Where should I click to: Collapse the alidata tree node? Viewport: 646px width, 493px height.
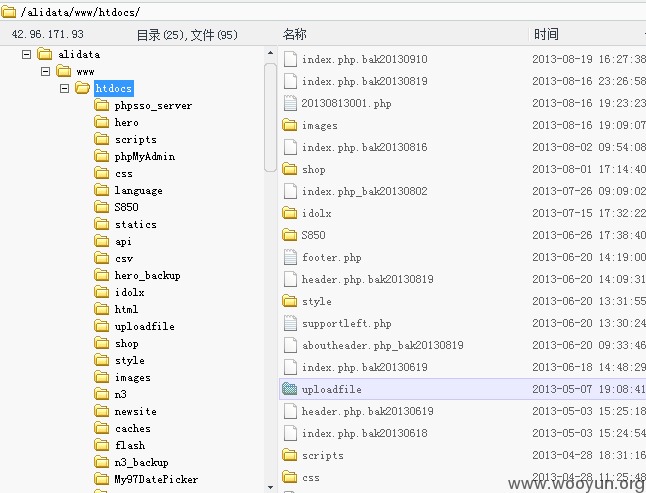tap(26, 54)
